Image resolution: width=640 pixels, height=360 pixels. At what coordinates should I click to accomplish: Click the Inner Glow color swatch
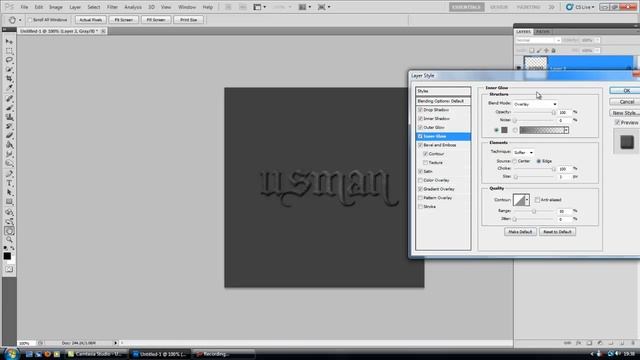(x=504, y=130)
